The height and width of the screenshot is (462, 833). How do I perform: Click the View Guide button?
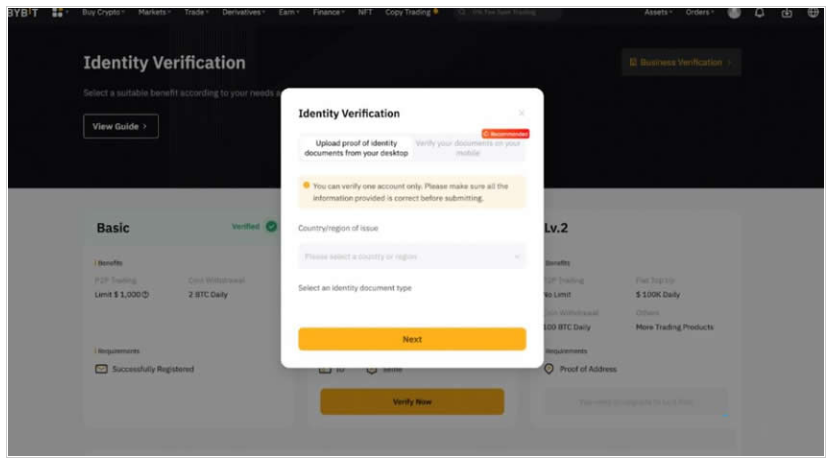tap(120, 127)
